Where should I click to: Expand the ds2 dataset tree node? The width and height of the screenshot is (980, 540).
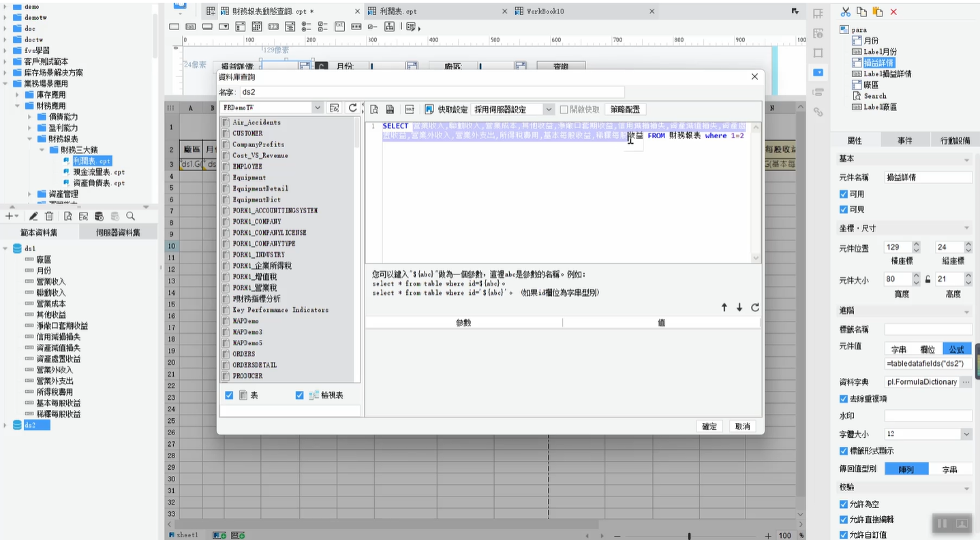point(6,425)
